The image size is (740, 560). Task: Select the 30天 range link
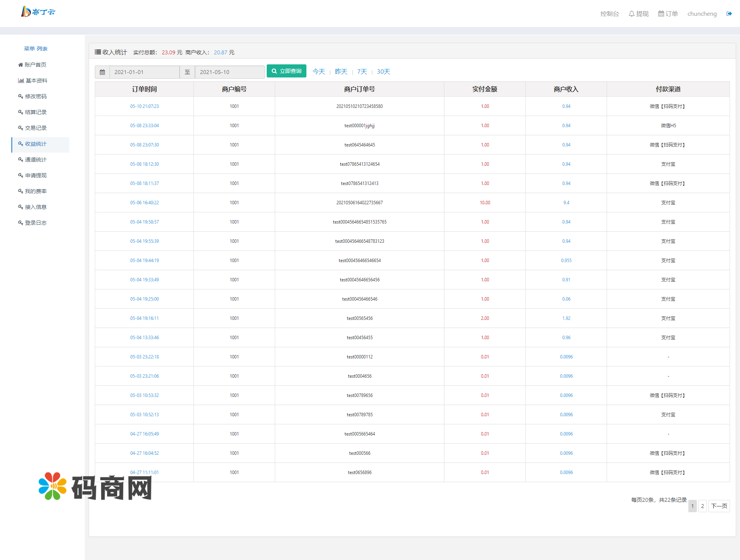(383, 72)
